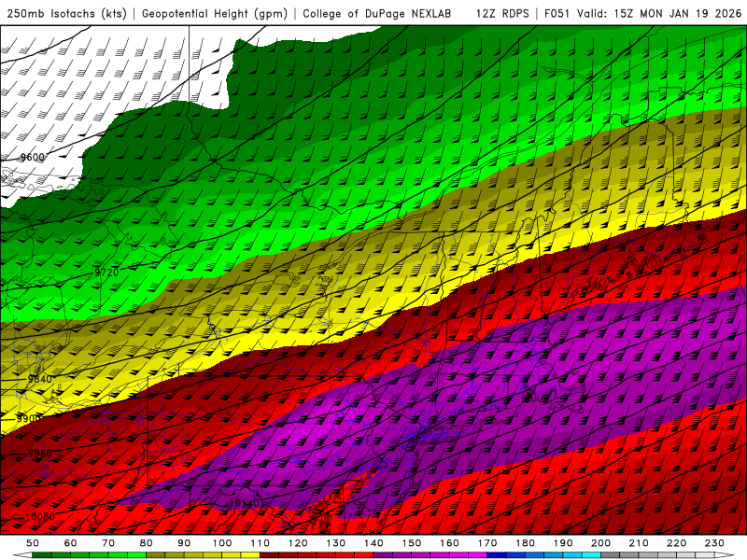Viewport: 747px width, 560px height.
Task: Click the cyan swatch ending at 200
Action: tap(591, 554)
